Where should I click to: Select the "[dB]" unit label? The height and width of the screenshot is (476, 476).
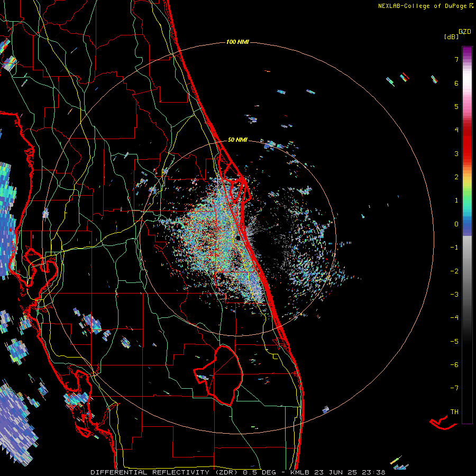coord(452,36)
